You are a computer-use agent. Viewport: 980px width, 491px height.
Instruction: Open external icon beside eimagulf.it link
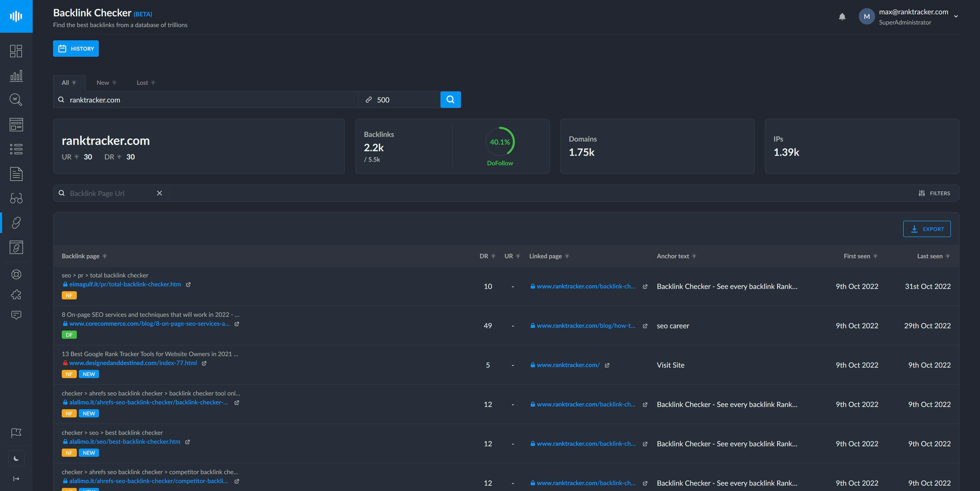point(188,285)
